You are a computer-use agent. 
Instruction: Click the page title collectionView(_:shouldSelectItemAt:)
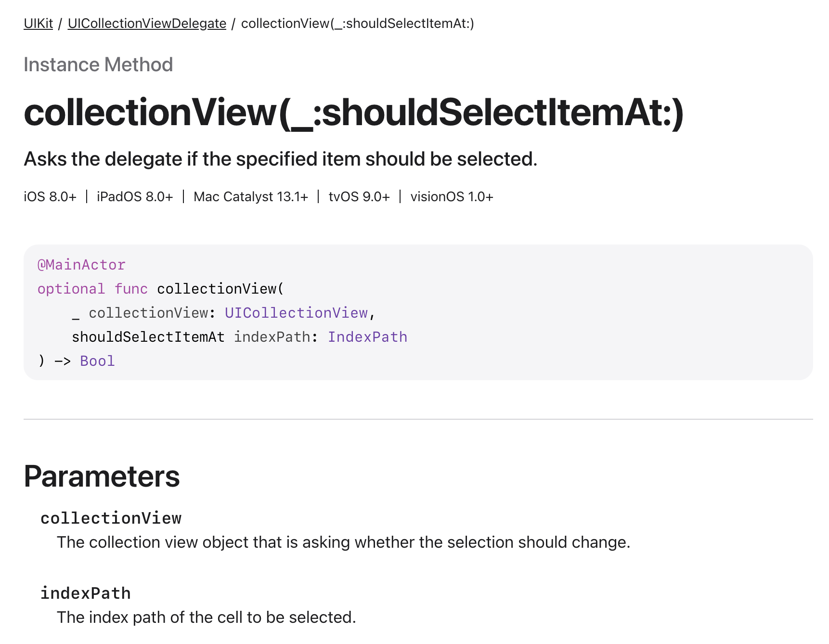354,112
